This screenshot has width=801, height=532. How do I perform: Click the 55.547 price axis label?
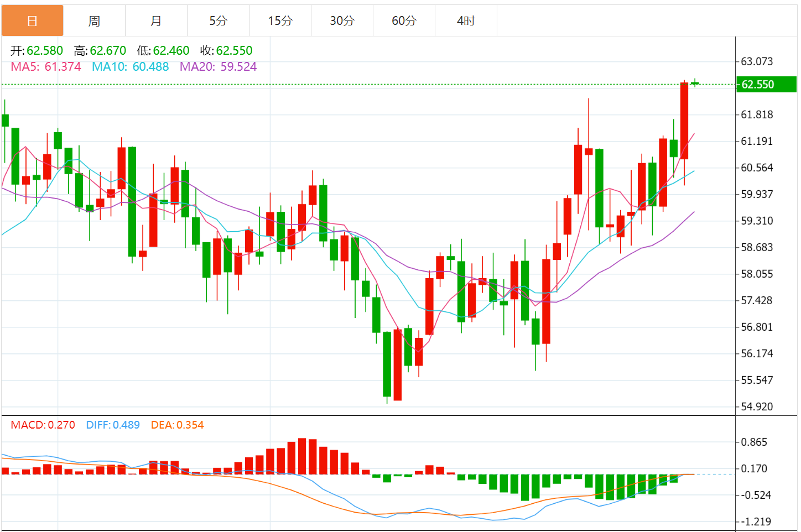(757, 380)
